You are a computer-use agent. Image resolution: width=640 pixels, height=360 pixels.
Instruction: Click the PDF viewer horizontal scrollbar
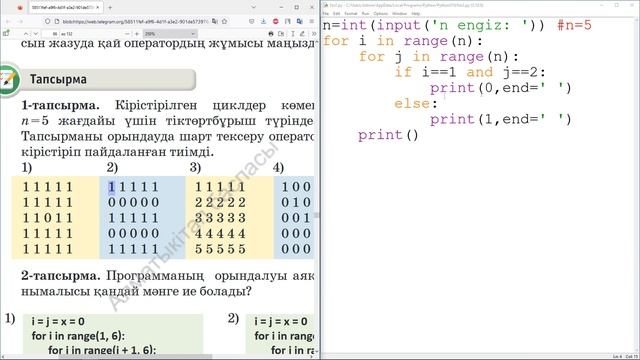pyautogui.click(x=135, y=357)
